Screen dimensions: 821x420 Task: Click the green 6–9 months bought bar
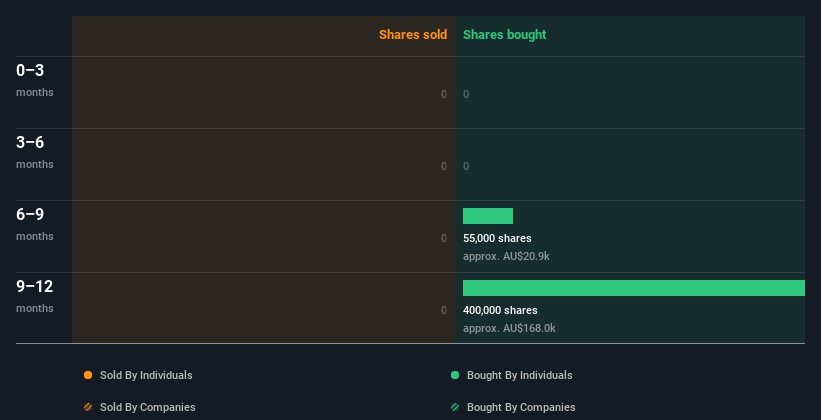tap(488, 216)
